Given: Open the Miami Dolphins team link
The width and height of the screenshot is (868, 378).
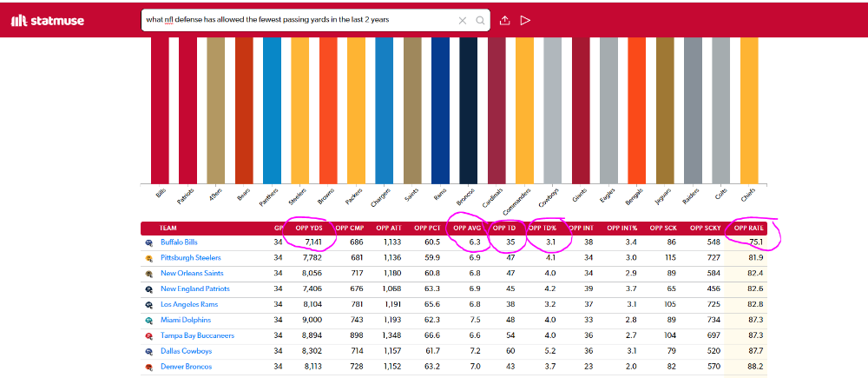Looking at the screenshot, I should [187, 320].
